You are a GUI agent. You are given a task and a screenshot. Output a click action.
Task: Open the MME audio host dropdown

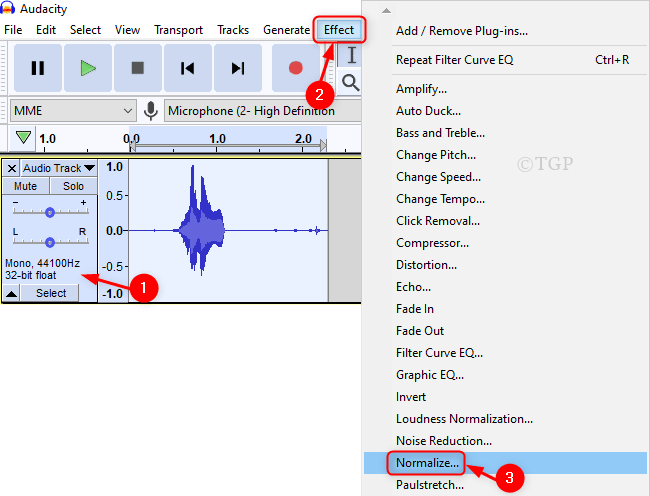[x=73, y=111]
